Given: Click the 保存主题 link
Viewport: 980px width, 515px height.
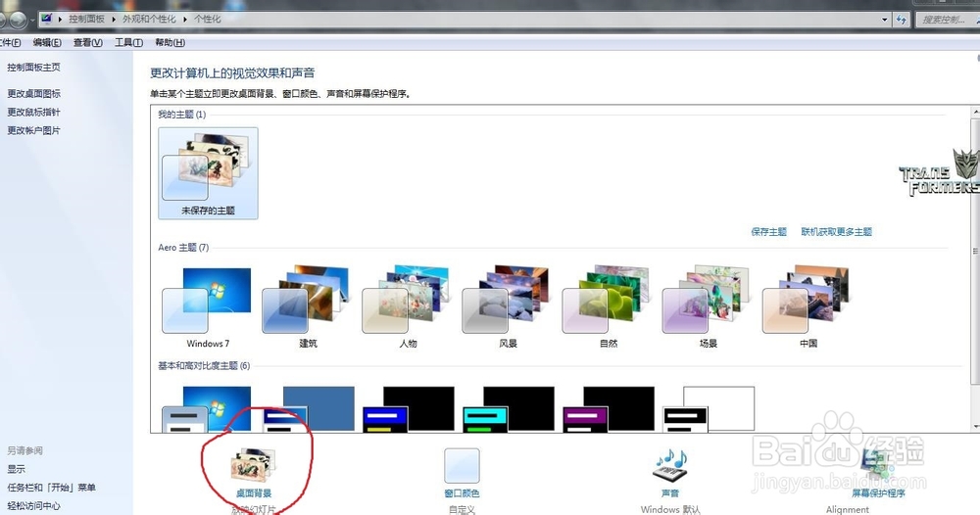Looking at the screenshot, I should click(768, 232).
